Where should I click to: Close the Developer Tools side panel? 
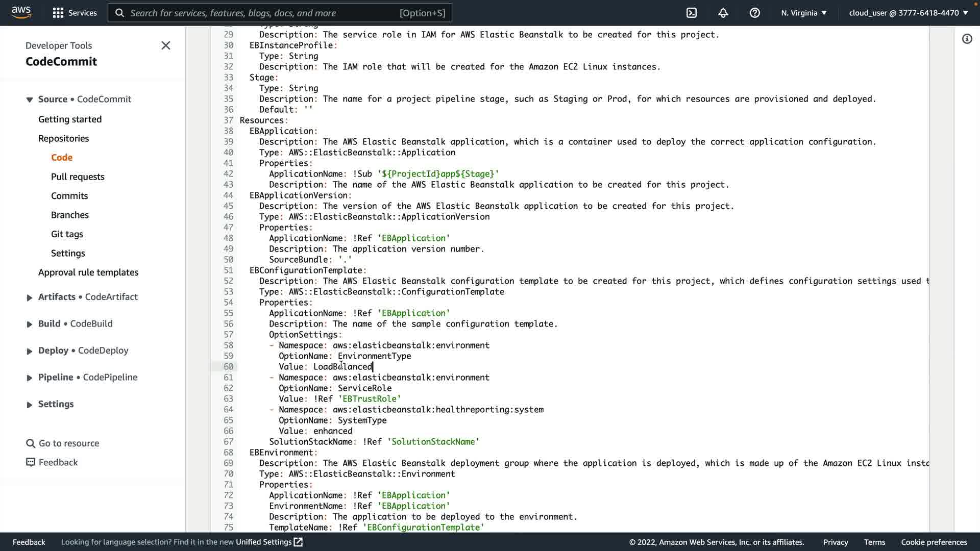point(166,45)
